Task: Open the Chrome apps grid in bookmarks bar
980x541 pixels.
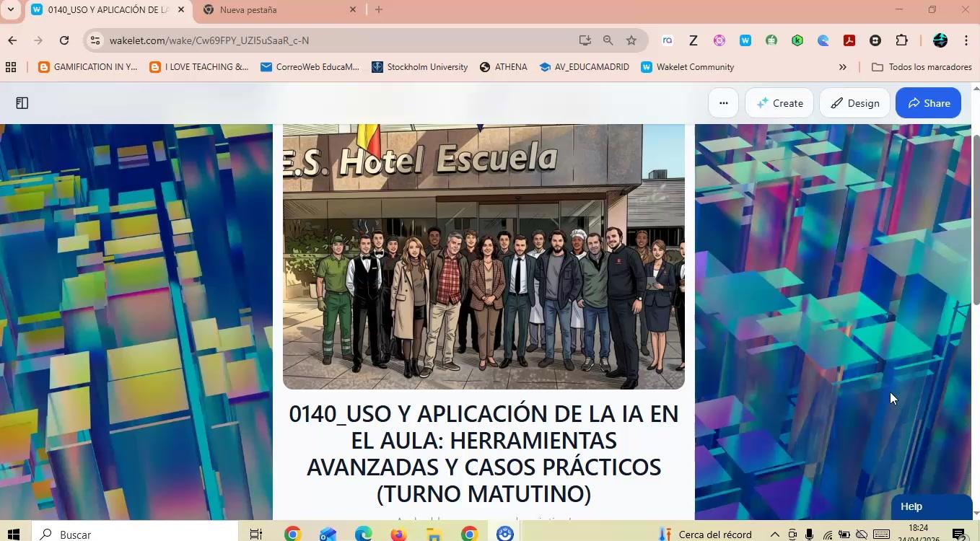Action: pos(11,67)
